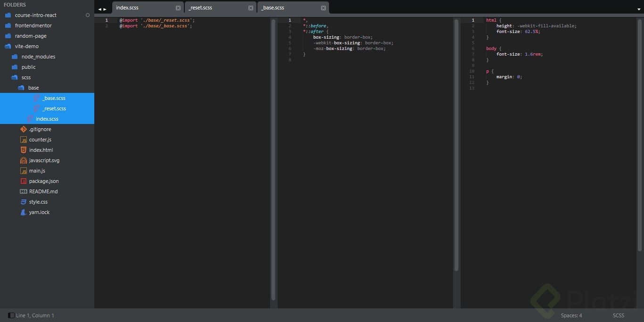Click the yarn.lock file icon
The height and width of the screenshot is (322, 644).
coord(24,212)
